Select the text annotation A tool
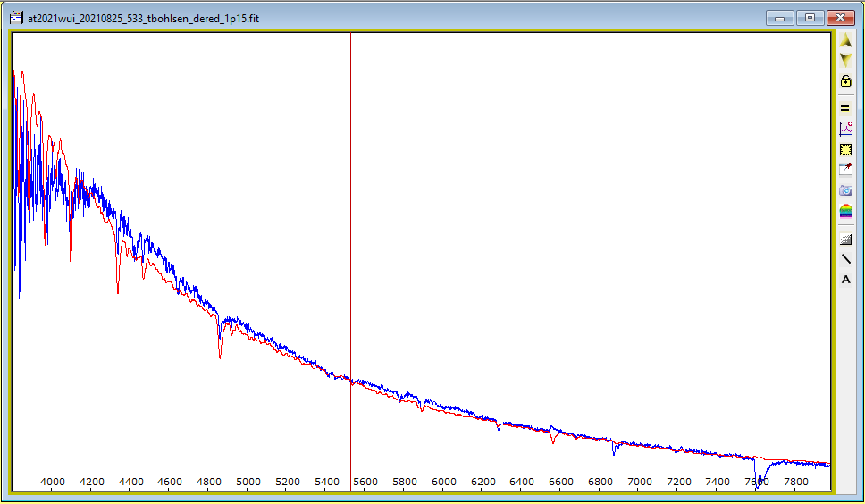Viewport: 865px width, 504px height. coord(845,280)
